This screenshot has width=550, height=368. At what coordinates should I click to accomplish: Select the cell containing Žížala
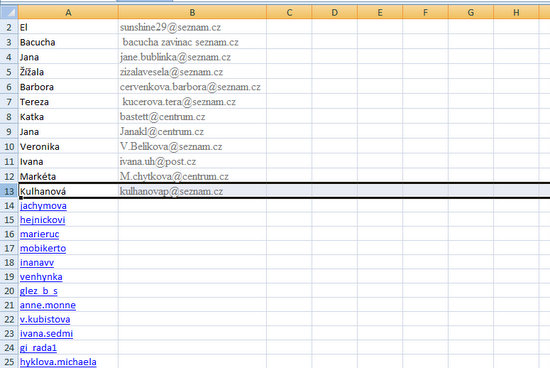click(68, 72)
